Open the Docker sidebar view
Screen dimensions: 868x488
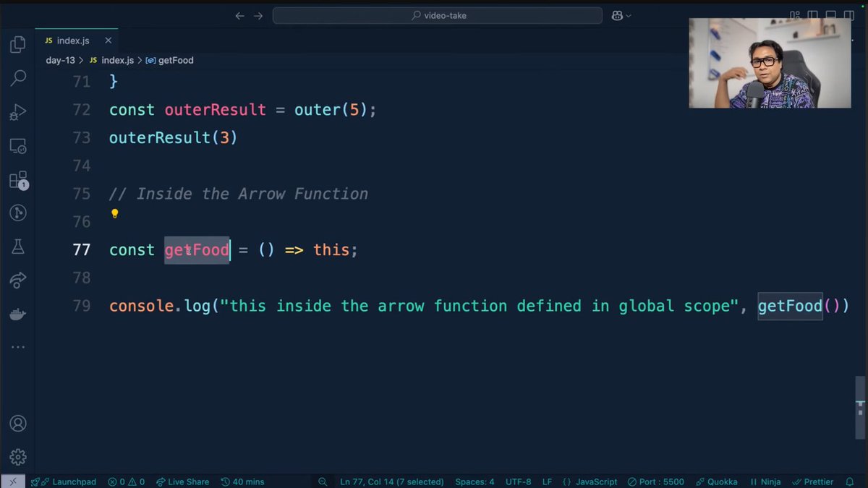coord(17,314)
